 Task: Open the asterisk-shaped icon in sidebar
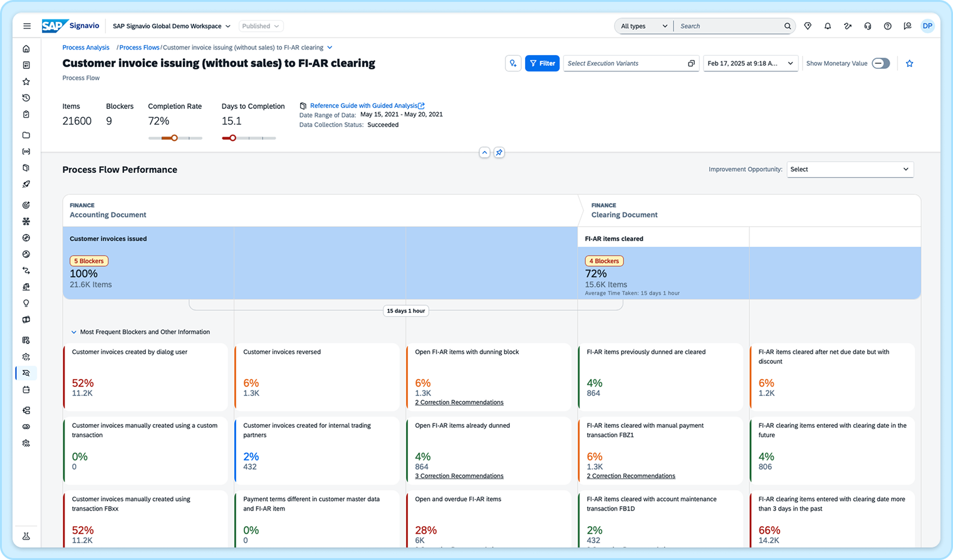26,222
